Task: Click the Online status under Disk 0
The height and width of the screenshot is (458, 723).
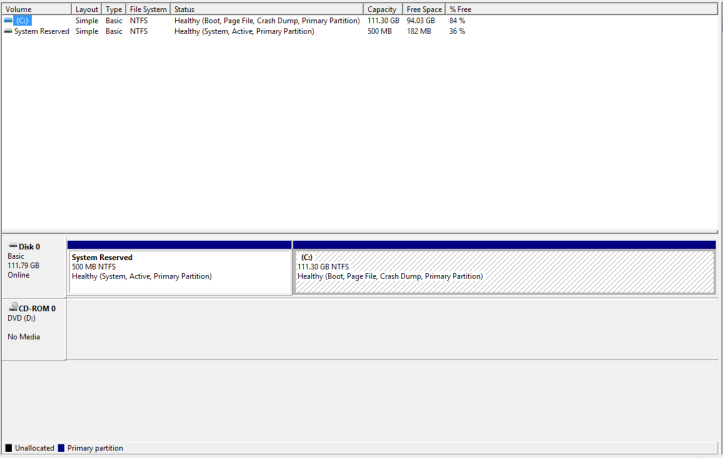Action: coord(18,275)
